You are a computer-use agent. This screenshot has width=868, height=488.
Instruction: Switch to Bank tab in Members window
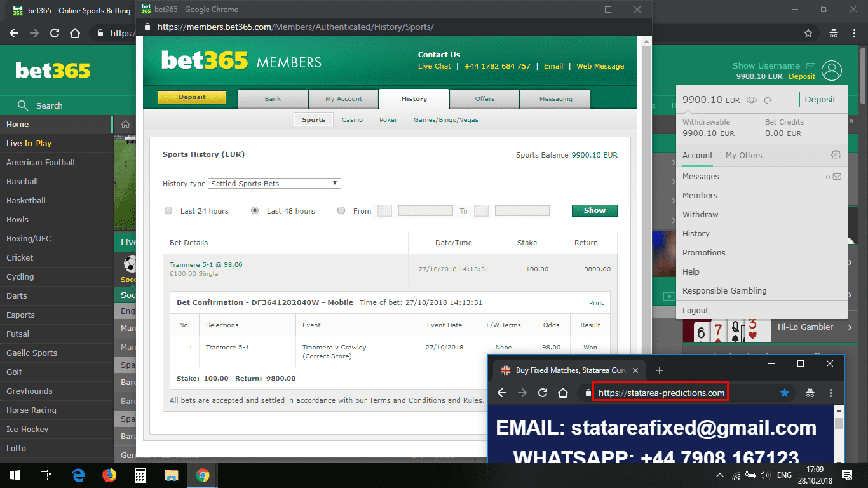(x=273, y=99)
